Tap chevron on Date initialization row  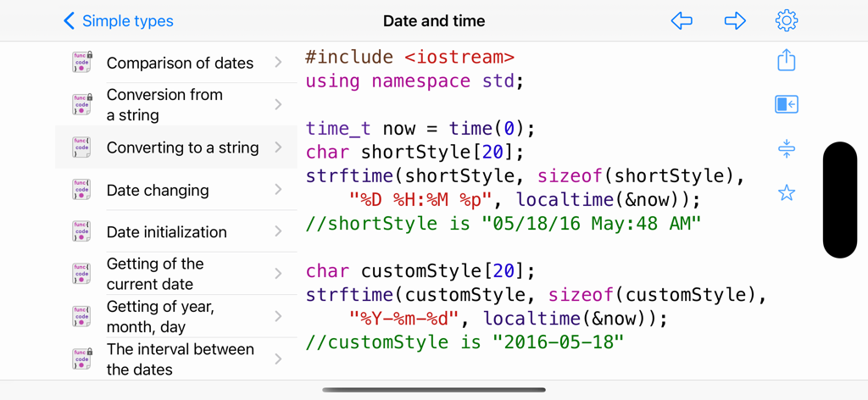pos(278,231)
